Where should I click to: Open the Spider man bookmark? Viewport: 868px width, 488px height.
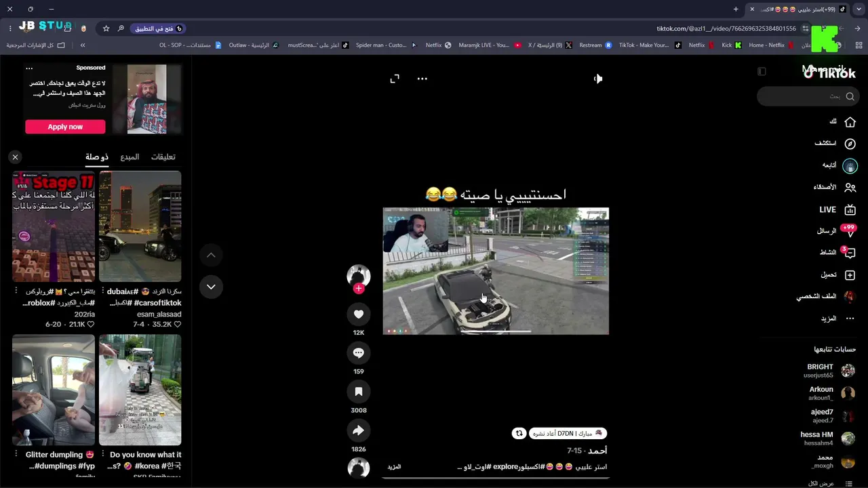386,45
